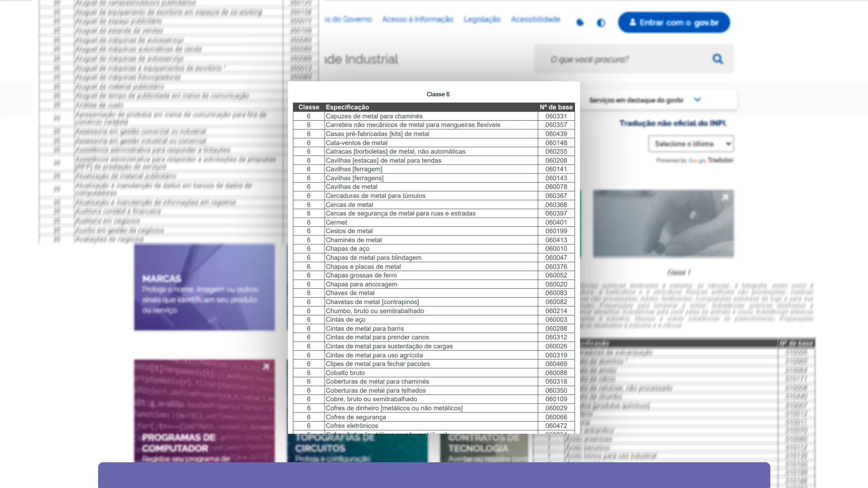
Task: Select the Cermet row in Classe 6 table
Action: point(434,222)
